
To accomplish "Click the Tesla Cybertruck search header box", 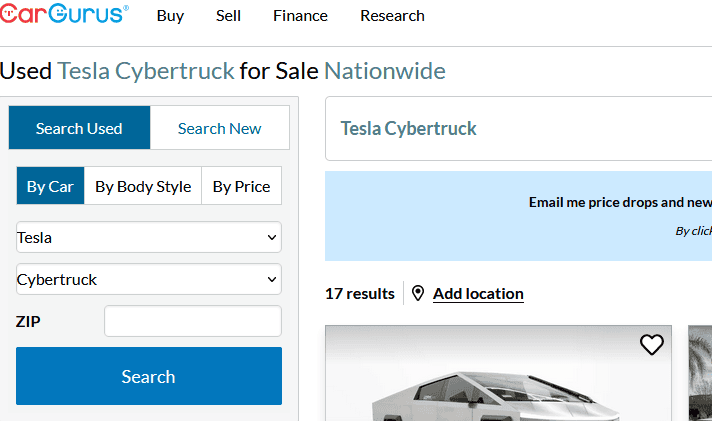I will coord(519,129).
